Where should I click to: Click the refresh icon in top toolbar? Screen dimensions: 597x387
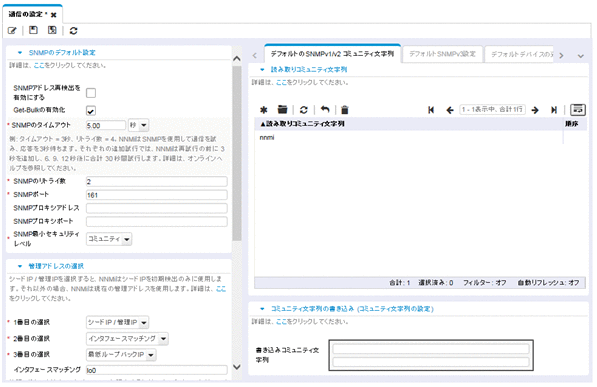73,30
